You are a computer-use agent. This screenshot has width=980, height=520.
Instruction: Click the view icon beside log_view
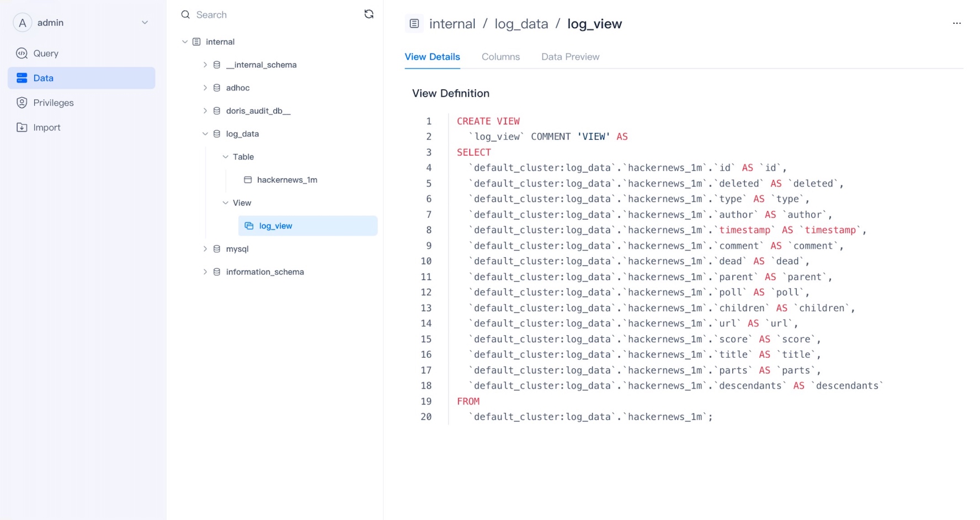coord(249,226)
